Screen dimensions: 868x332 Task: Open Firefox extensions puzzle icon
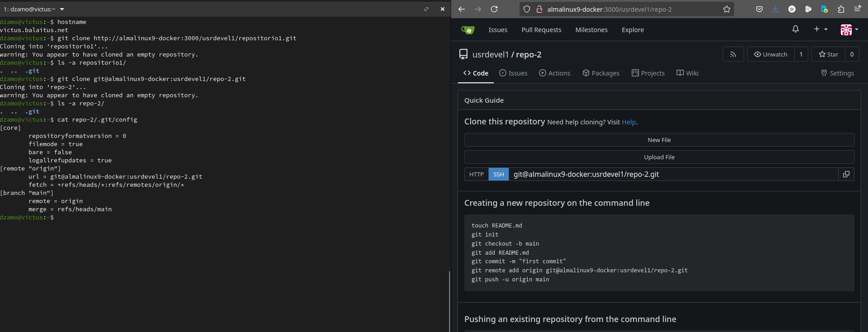(x=840, y=9)
